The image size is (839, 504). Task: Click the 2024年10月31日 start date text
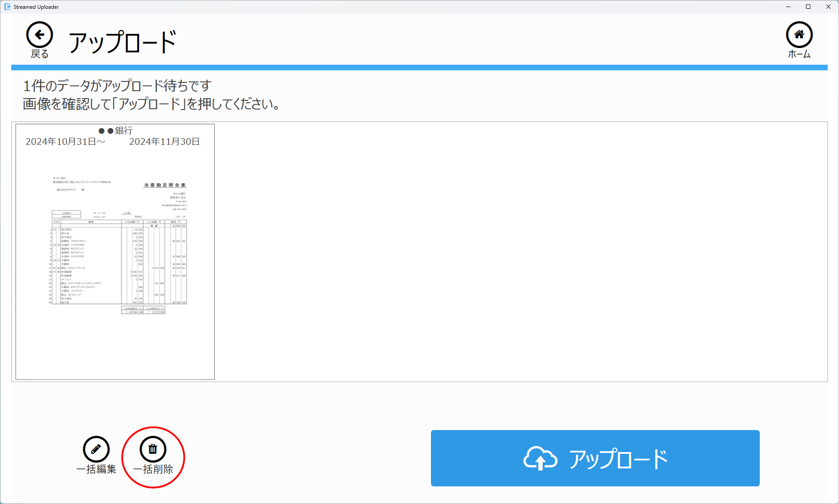(x=65, y=142)
